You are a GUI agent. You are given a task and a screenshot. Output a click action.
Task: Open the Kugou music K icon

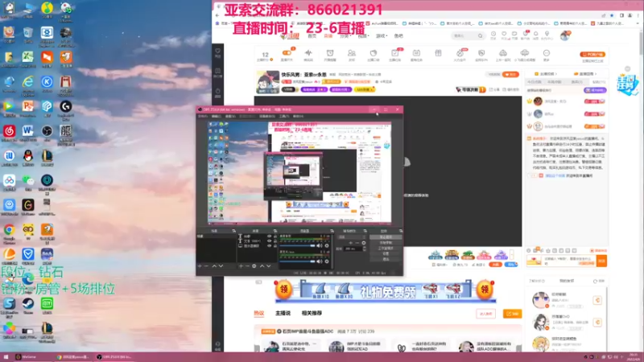point(47,82)
